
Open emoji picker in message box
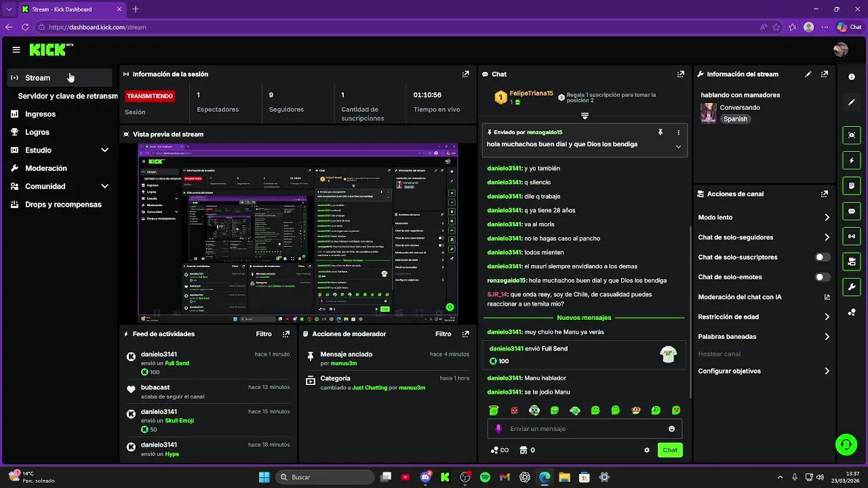pos(672,429)
